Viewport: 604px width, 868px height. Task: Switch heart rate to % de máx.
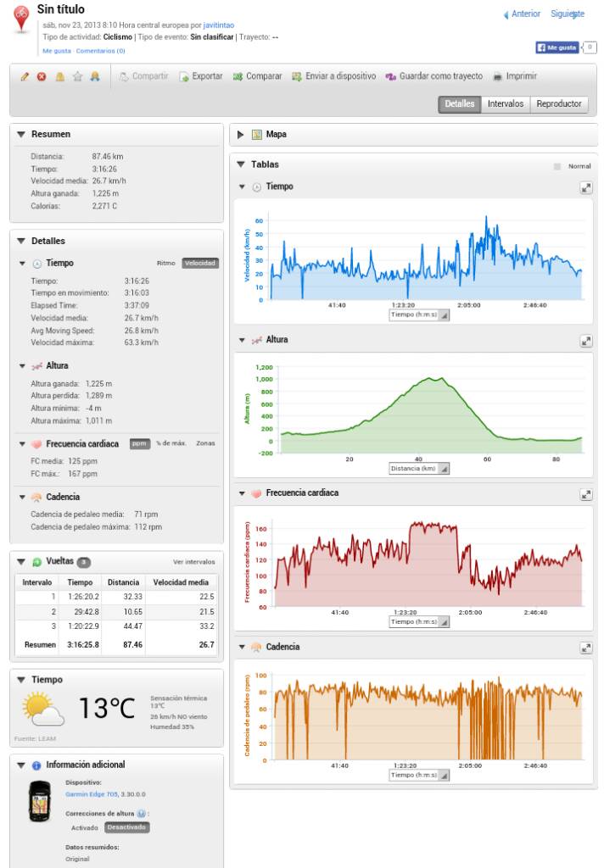(x=171, y=443)
